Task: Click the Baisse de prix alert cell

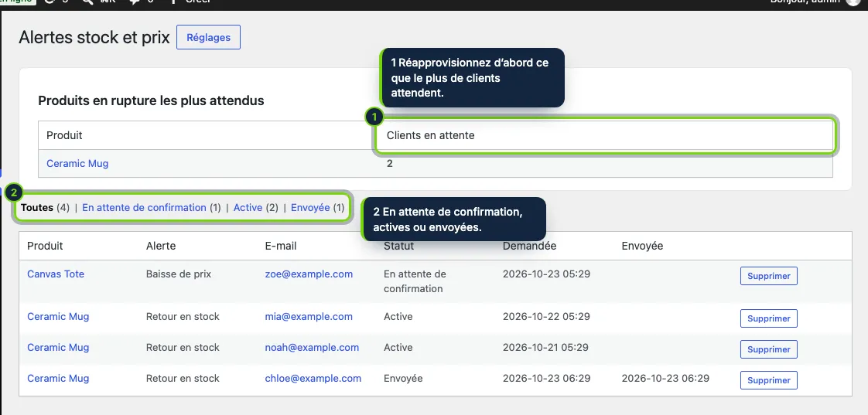Action: (178, 274)
